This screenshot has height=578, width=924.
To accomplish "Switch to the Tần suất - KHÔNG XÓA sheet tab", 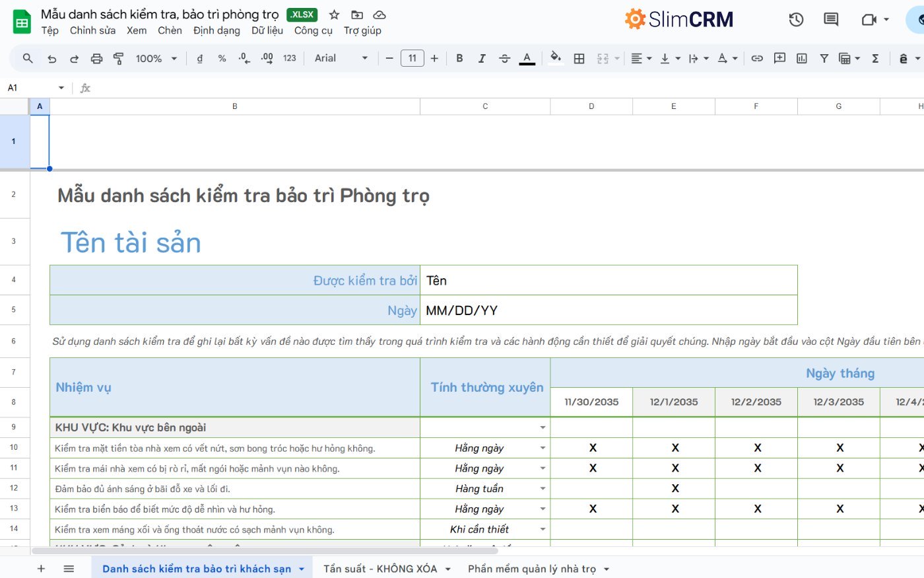I will (x=380, y=568).
